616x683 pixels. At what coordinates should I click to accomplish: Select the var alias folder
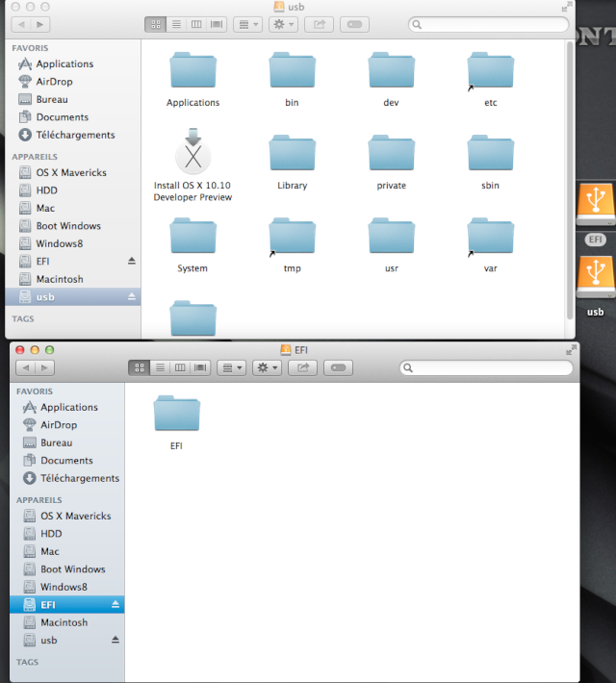491,236
